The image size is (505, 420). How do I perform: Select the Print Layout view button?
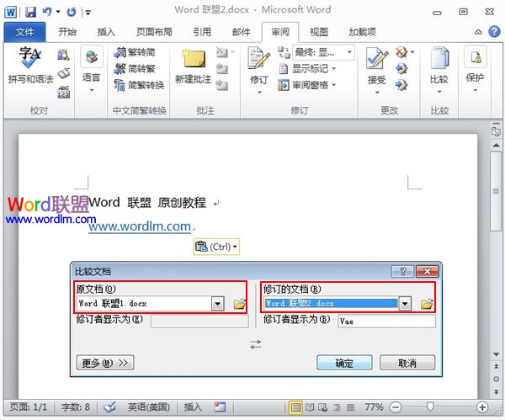[295, 407]
